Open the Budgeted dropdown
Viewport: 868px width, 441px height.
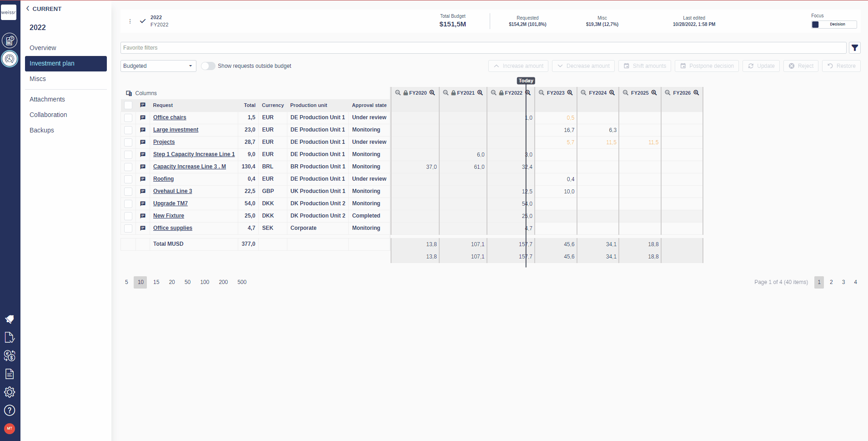tap(158, 66)
